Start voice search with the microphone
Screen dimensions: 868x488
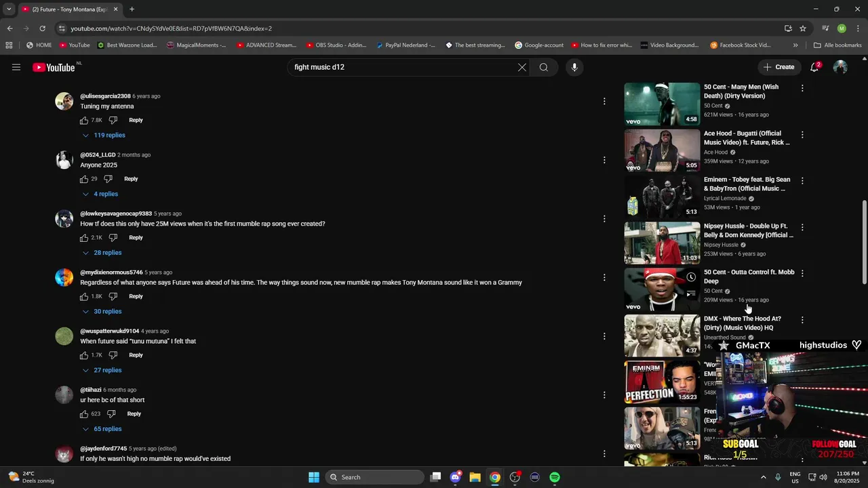tap(574, 67)
